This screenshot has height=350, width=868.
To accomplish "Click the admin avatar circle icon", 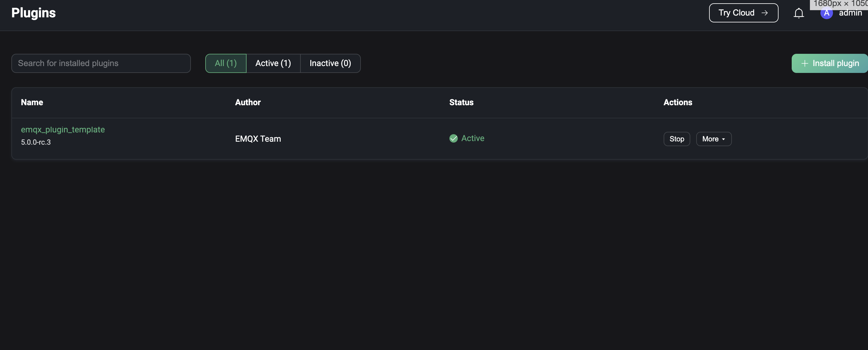I will 826,13.
